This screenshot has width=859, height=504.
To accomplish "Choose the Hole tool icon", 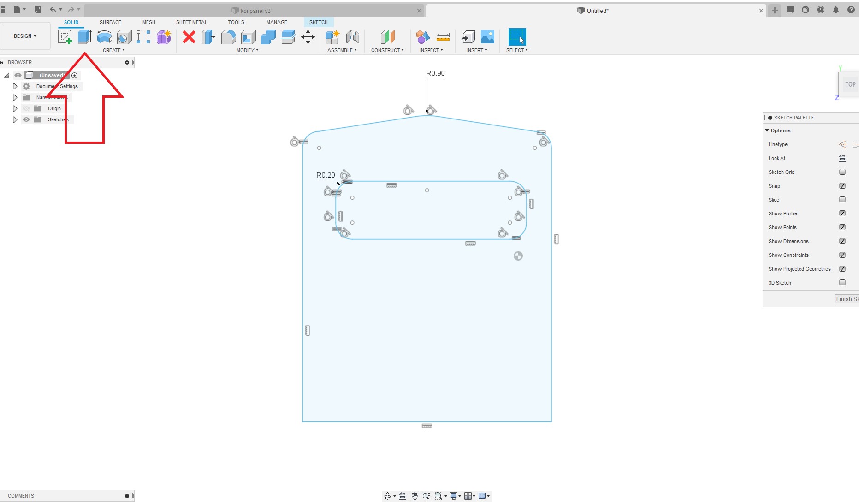I will (x=124, y=37).
